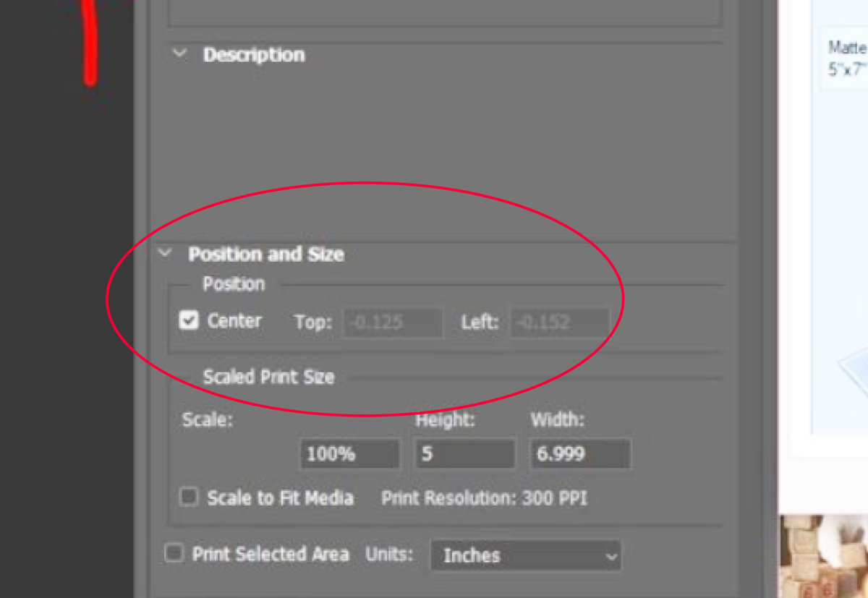Click the Height field showing 5
The image size is (868, 598).
(465, 454)
